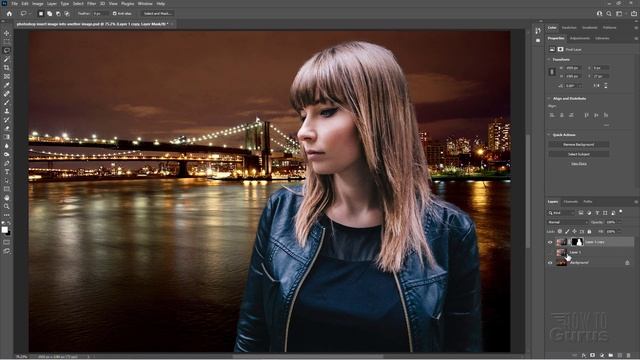
Task: Toggle Lock position
Action: tap(574, 231)
